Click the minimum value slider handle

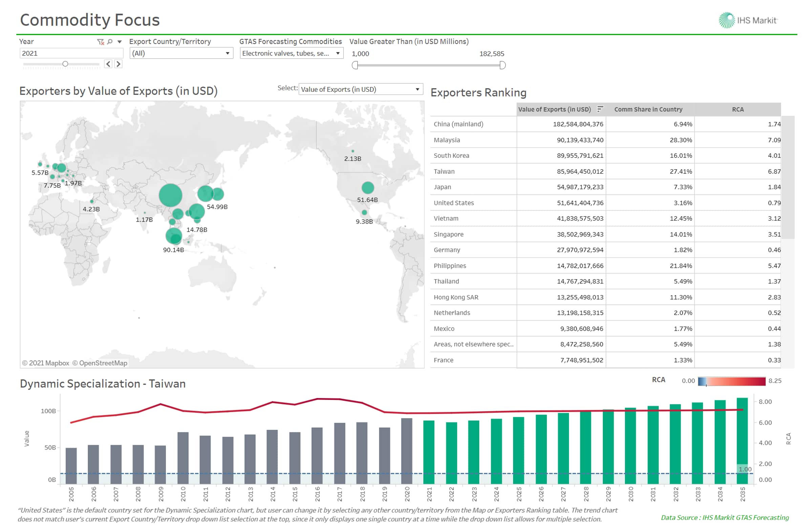click(355, 65)
